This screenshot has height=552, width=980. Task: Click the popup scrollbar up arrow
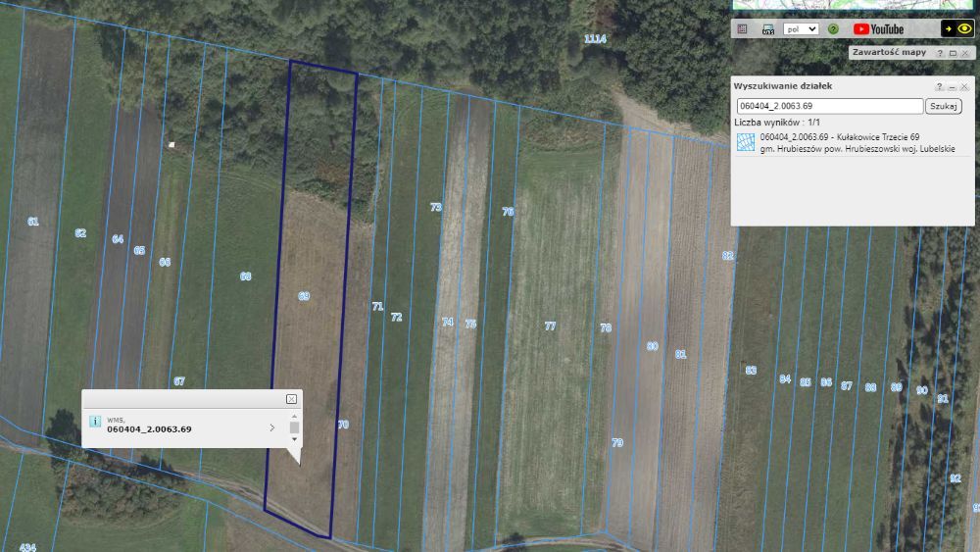[x=294, y=416]
